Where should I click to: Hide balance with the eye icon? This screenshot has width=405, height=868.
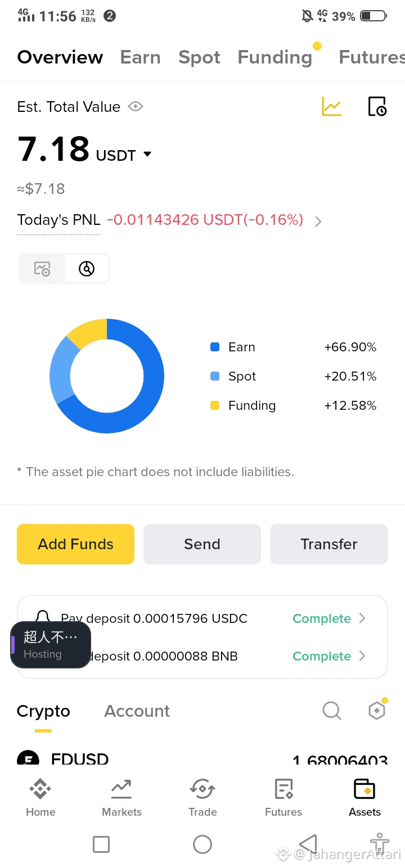point(136,106)
